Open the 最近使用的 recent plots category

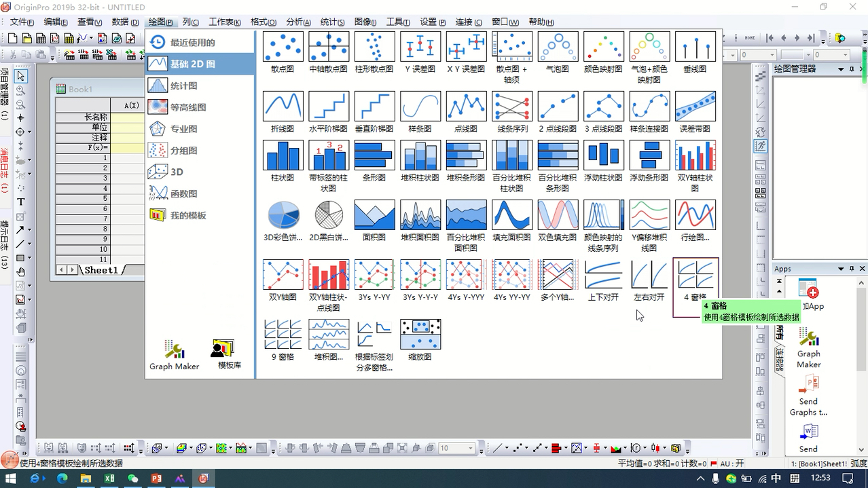200,42
